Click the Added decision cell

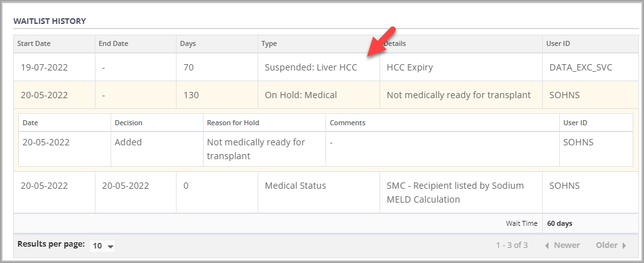(128, 142)
